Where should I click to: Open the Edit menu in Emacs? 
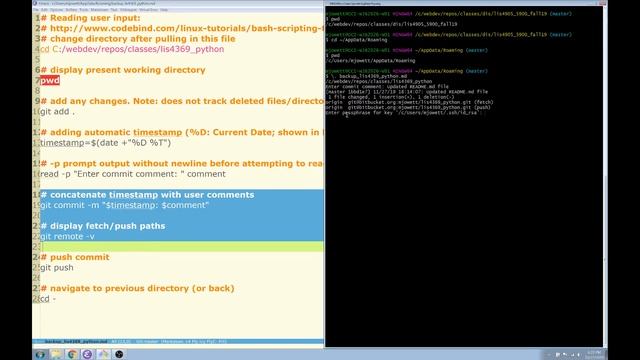tap(44, 10)
